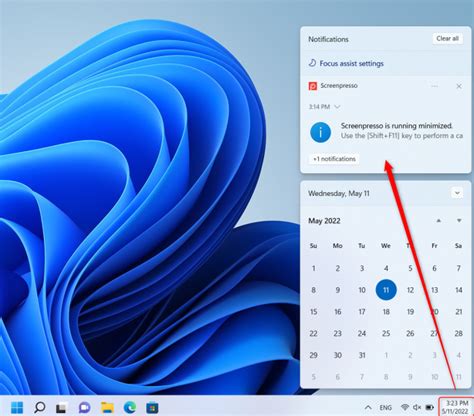
Task: Launch the Chat app from taskbar
Action: 84,407
